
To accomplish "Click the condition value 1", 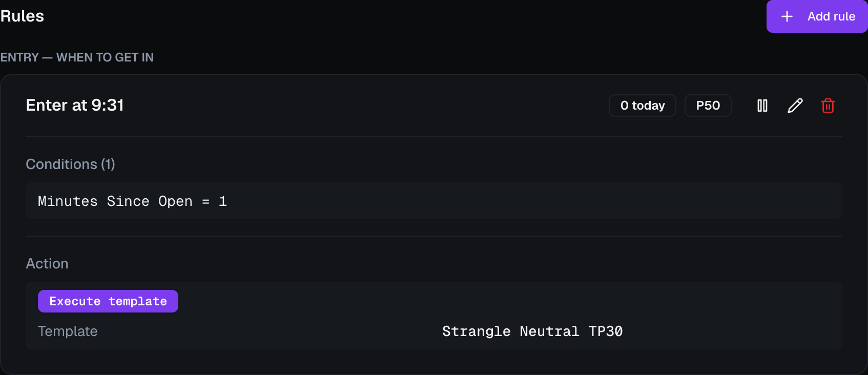I will (222, 201).
